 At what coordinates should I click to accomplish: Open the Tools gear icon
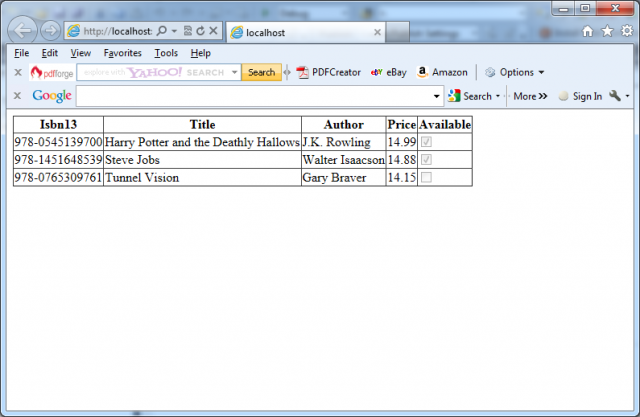627,31
